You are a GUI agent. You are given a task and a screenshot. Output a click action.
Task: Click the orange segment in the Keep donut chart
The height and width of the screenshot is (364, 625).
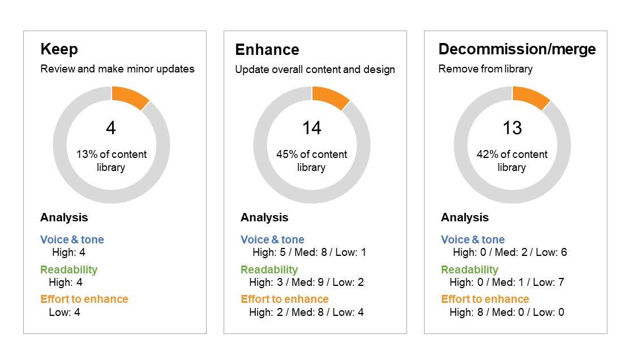[x=129, y=96]
